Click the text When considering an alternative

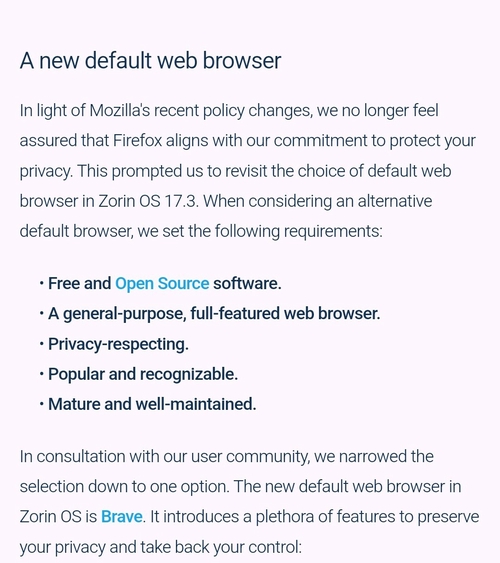pos(318,201)
